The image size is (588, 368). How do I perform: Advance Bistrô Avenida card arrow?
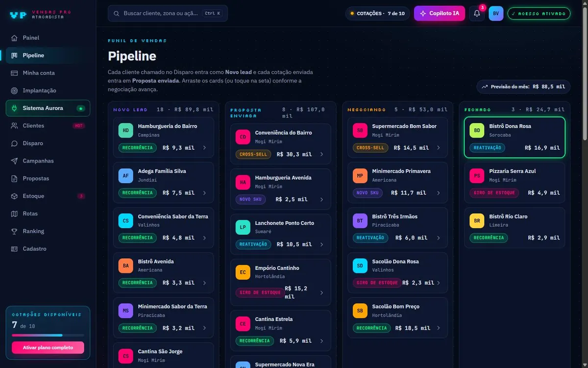pos(204,283)
